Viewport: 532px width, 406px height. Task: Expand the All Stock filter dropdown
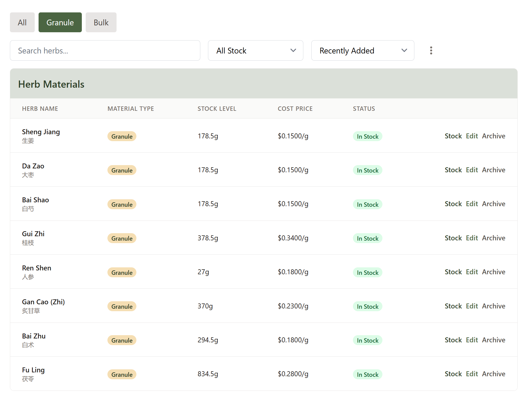point(255,50)
